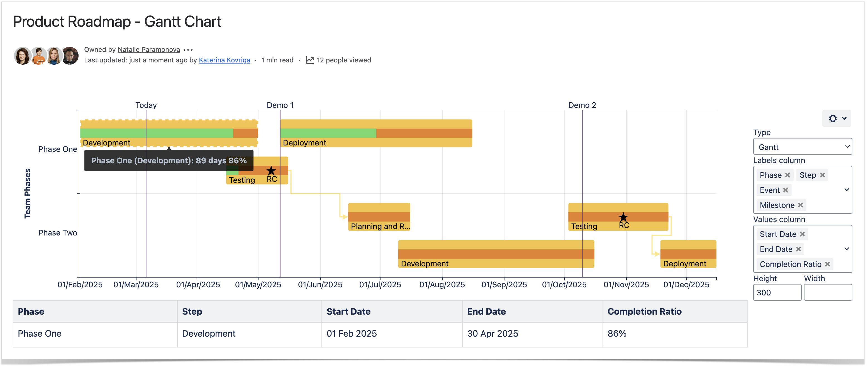Screen dimensions: 868x367
Task: Select the Phase One Deployment bar
Action: tap(376, 133)
